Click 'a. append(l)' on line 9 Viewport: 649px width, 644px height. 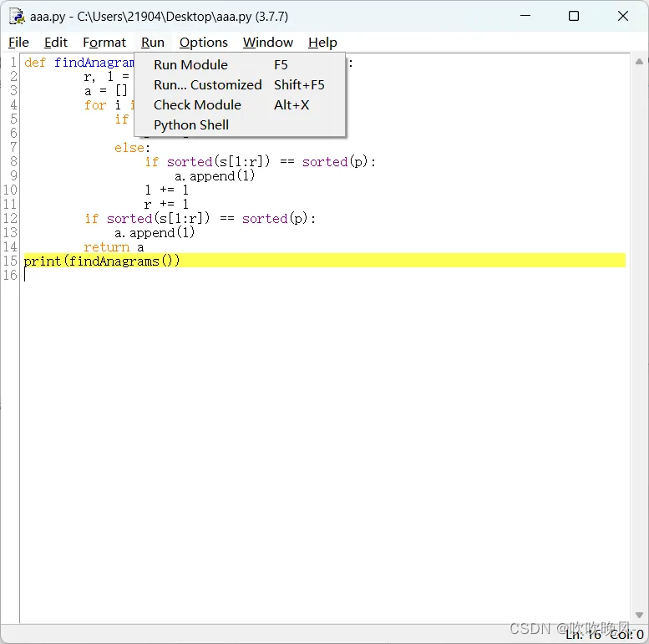[x=215, y=176]
